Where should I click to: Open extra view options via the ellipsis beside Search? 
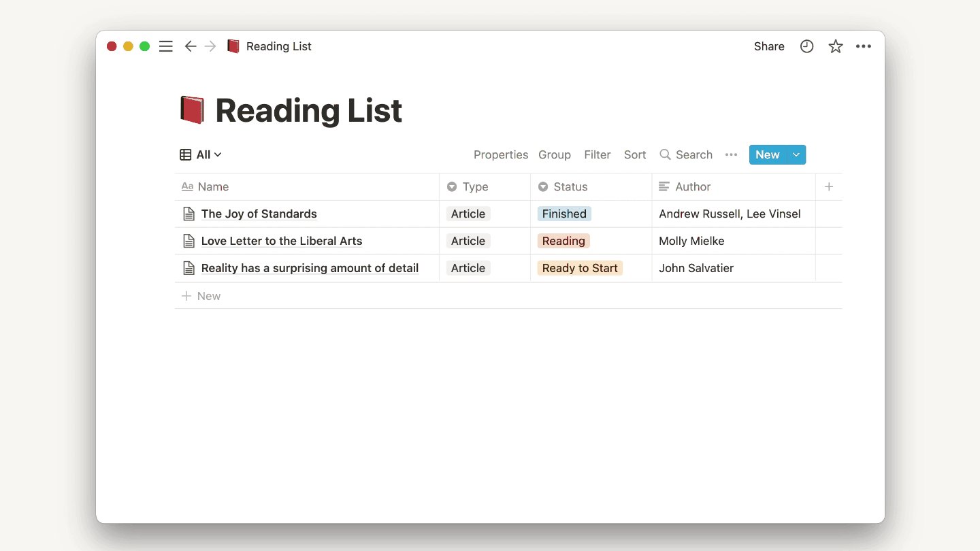[731, 155]
